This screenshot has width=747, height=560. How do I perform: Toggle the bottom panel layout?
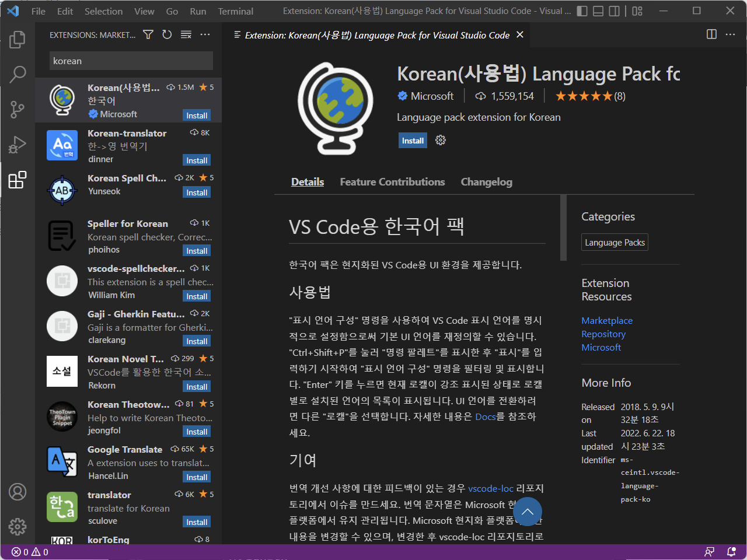coord(598,11)
